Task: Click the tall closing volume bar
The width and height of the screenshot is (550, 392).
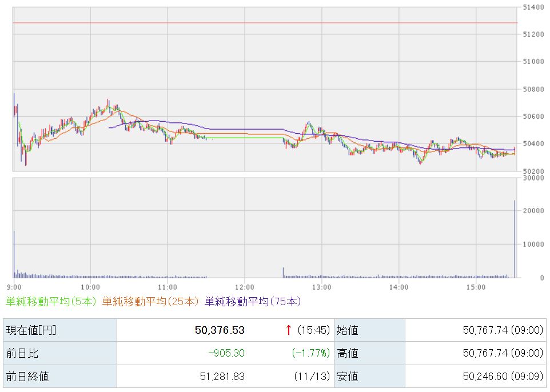Action: click(515, 240)
